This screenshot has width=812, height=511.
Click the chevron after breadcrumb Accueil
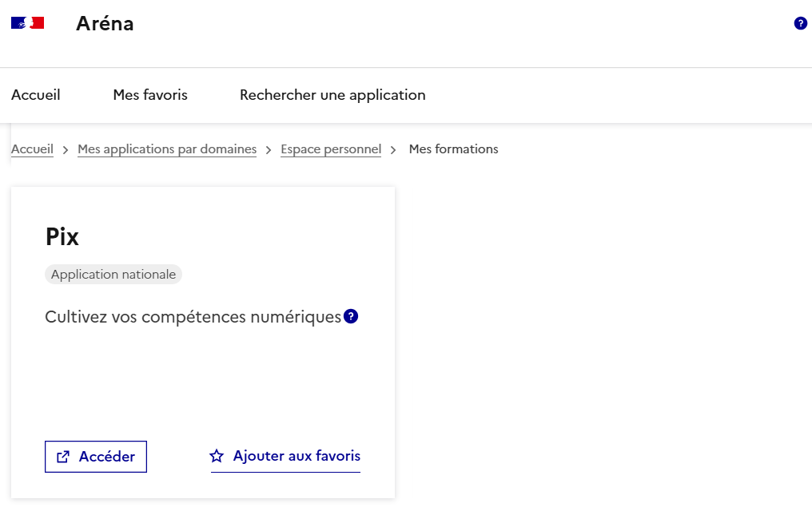(66, 150)
